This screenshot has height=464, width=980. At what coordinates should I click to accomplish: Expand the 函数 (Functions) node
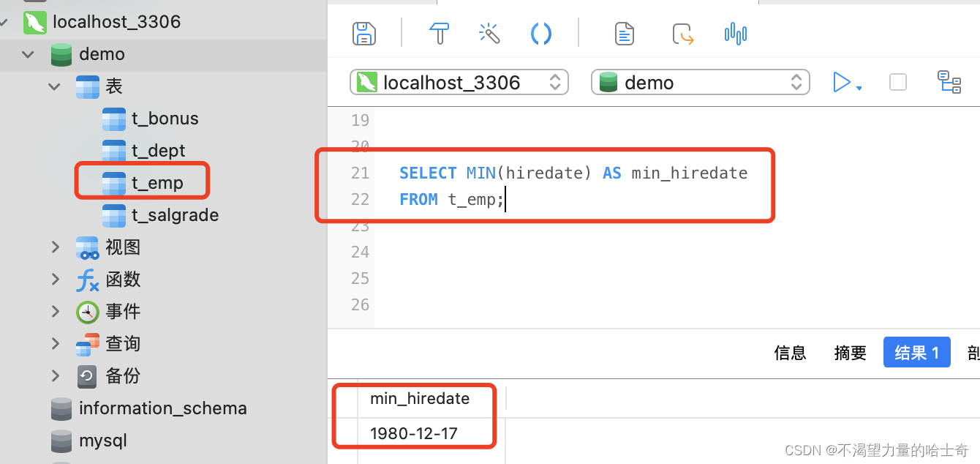(x=56, y=280)
